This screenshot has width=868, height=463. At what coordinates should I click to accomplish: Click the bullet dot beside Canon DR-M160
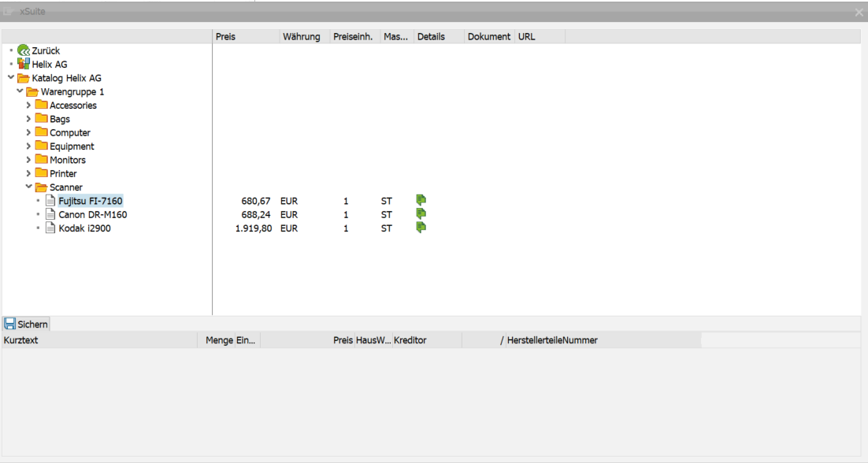coord(38,214)
